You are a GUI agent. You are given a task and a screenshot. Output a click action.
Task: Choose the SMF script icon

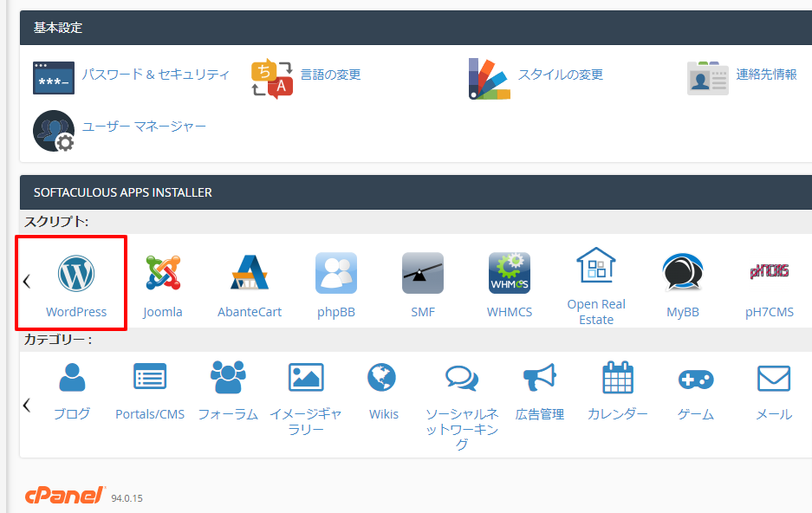coord(423,273)
